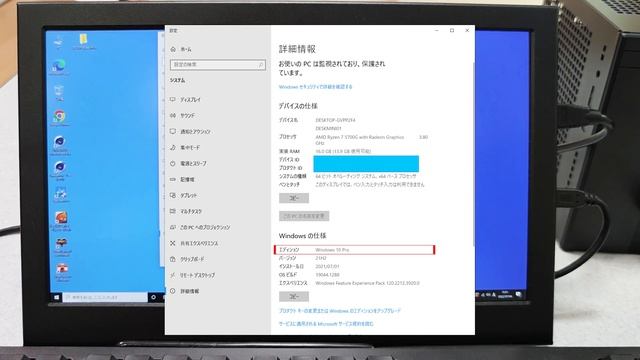Viewport: 640px width, 360px height.
Task: Click the エクスペリエンス Feature Experience Pack value
Action: pos(367,283)
